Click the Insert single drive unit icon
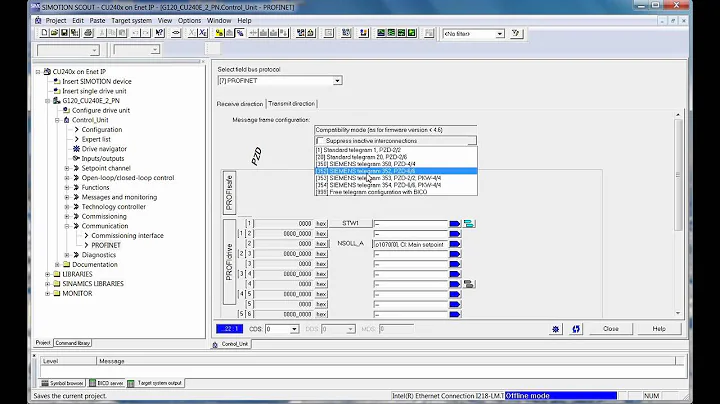The width and height of the screenshot is (720, 404). pyautogui.click(x=57, y=91)
